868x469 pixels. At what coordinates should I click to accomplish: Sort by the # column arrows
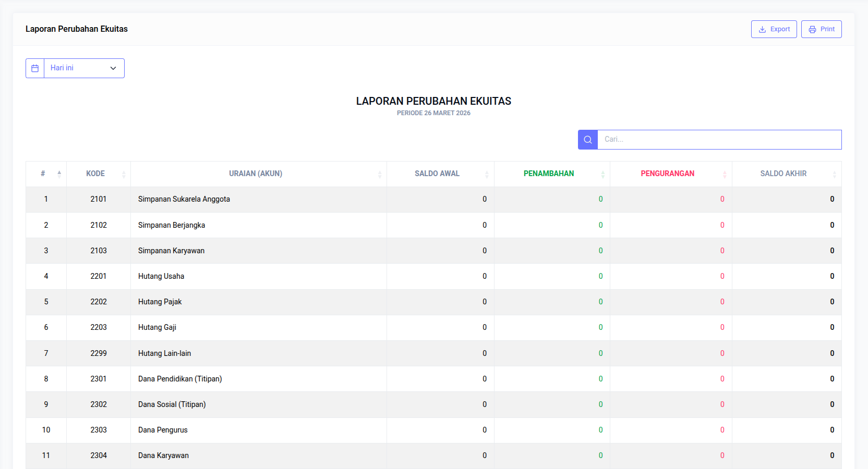[x=59, y=174]
